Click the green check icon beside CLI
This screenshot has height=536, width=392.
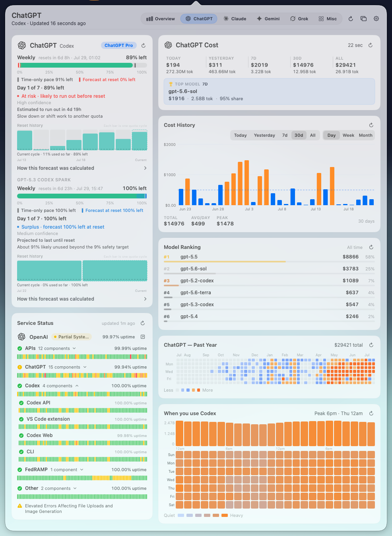pyautogui.click(x=21, y=452)
